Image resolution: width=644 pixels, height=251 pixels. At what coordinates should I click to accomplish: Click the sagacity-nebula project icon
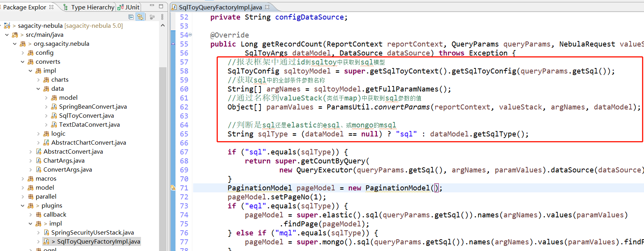pyautogui.click(x=7, y=26)
